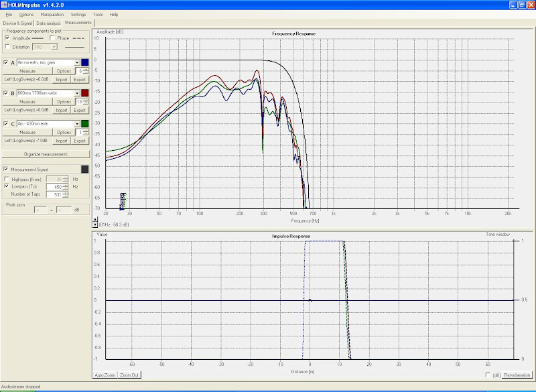Export measurement A data
536x392 pixels.
click(80, 79)
